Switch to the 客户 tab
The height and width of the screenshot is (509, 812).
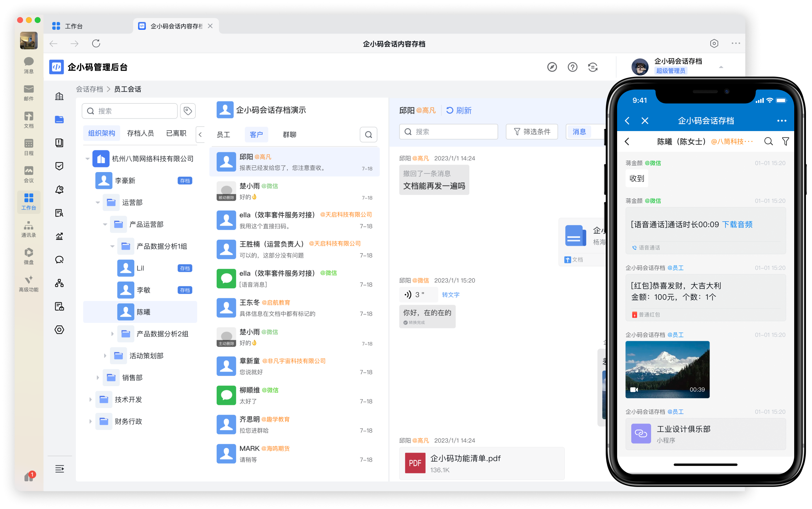click(x=256, y=135)
